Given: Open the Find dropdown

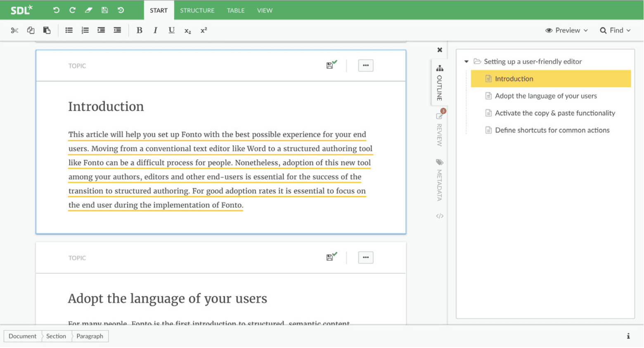Looking at the screenshot, I should pos(615,30).
